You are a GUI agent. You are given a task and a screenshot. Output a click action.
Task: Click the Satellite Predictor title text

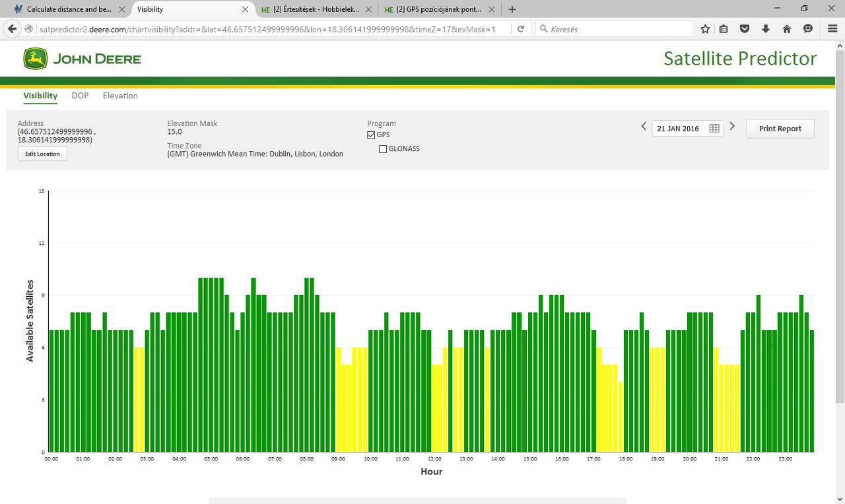coord(740,59)
